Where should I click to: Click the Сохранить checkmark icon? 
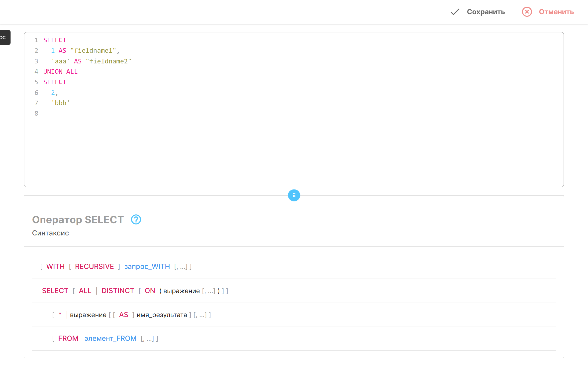[x=455, y=12]
